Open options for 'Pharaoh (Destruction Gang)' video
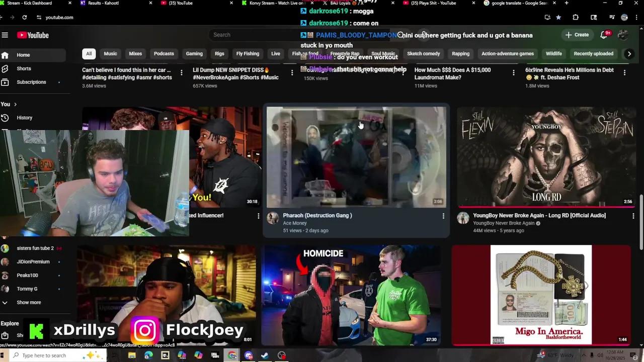The height and width of the screenshot is (362, 644). click(443, 216)
